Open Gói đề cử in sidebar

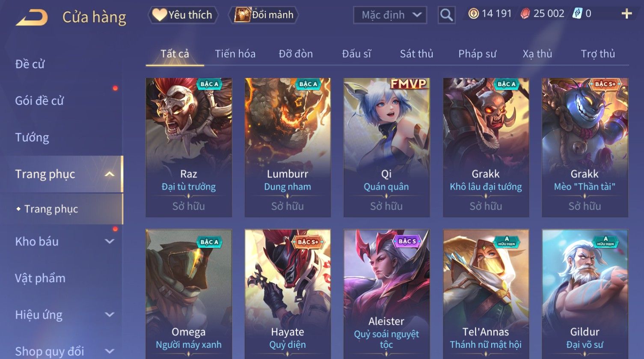(x=39, y=101)
